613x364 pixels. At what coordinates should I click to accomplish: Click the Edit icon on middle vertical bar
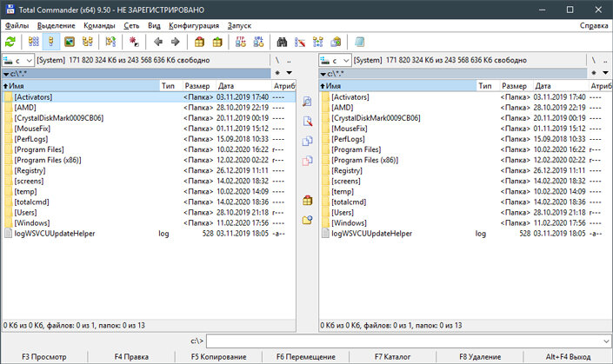point(307,121)
